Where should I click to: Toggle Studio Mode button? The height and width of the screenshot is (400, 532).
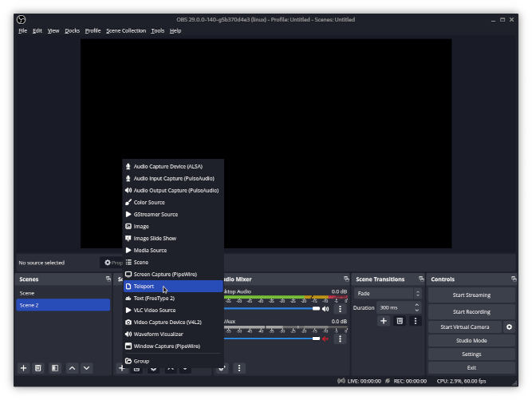[x=471, y=341]
